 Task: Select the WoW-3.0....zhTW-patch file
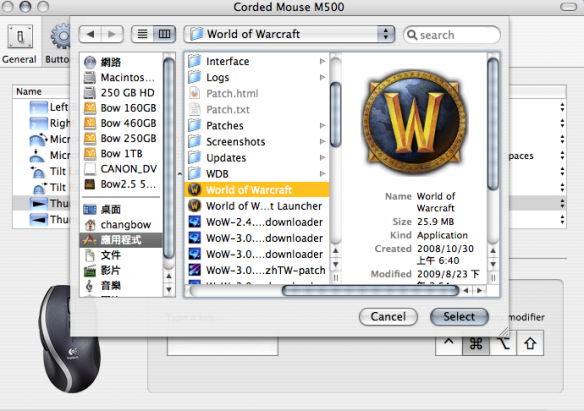coord(257,270)
